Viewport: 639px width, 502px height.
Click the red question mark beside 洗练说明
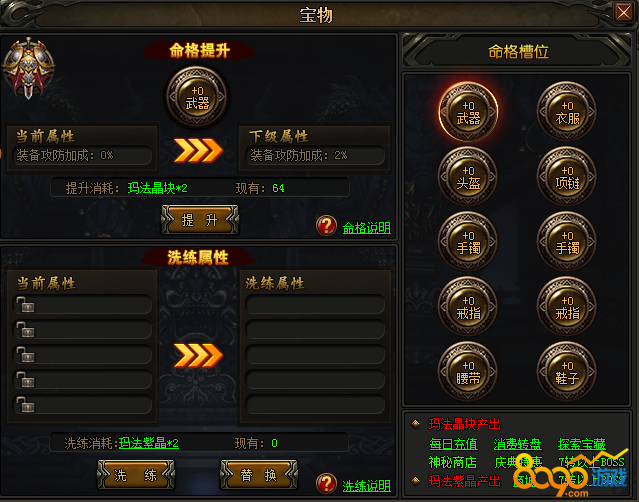326,484
